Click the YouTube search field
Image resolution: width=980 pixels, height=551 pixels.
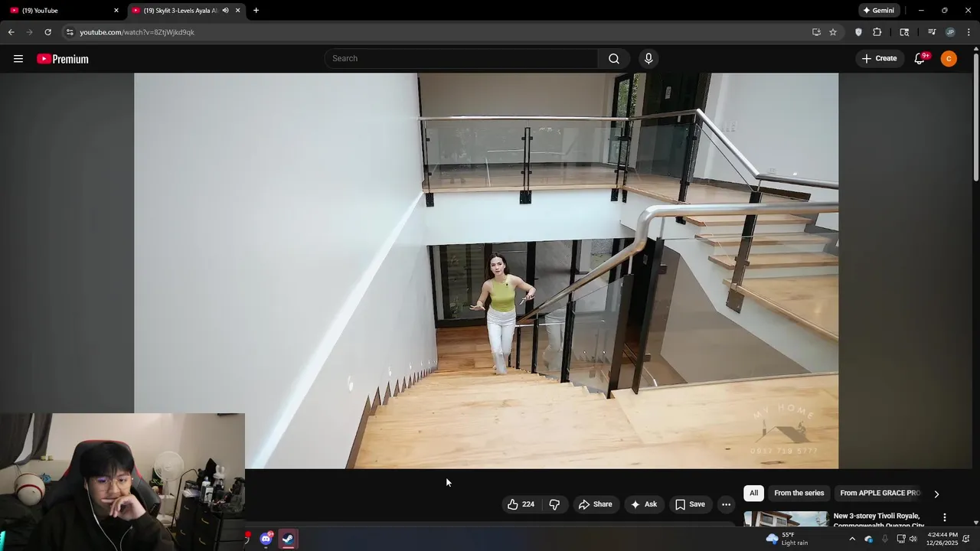[x=461, y=59]
